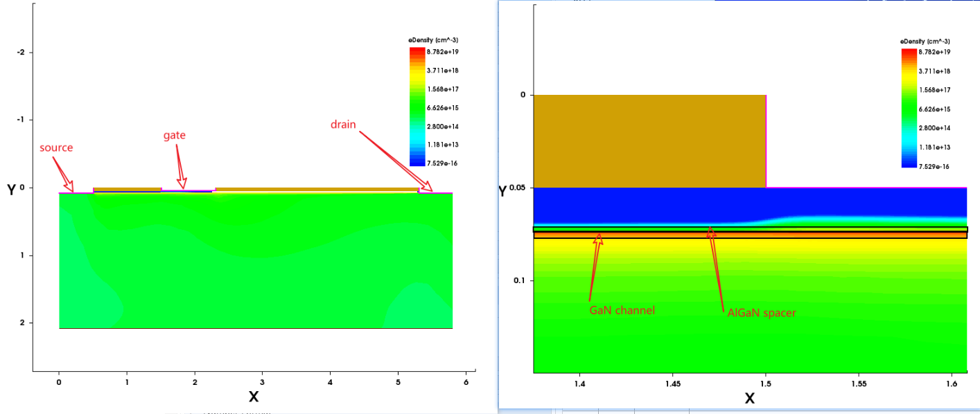Click the X axis label of left plot
Viewport: 980px width, 414px height.
point(254,397)
